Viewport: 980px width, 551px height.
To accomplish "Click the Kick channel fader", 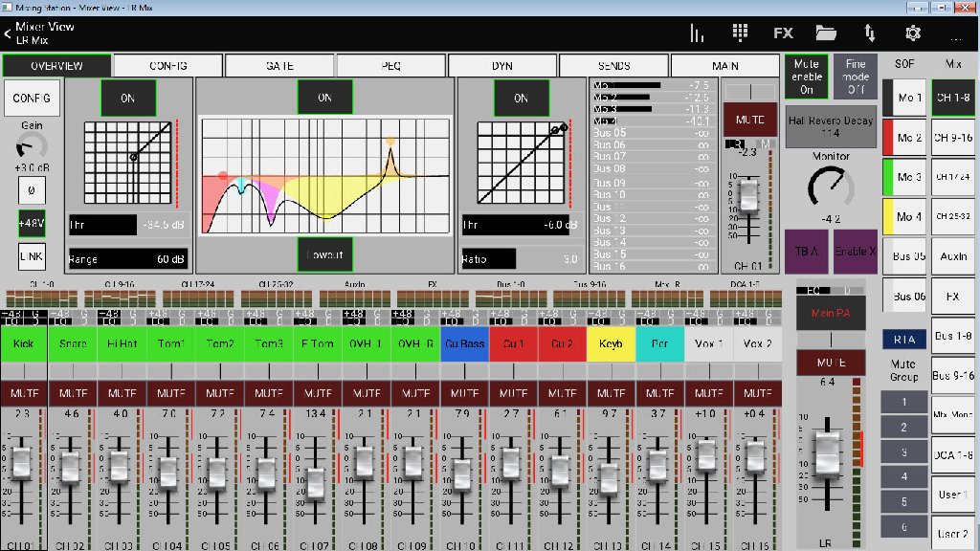I will click(x=21, y=463).
